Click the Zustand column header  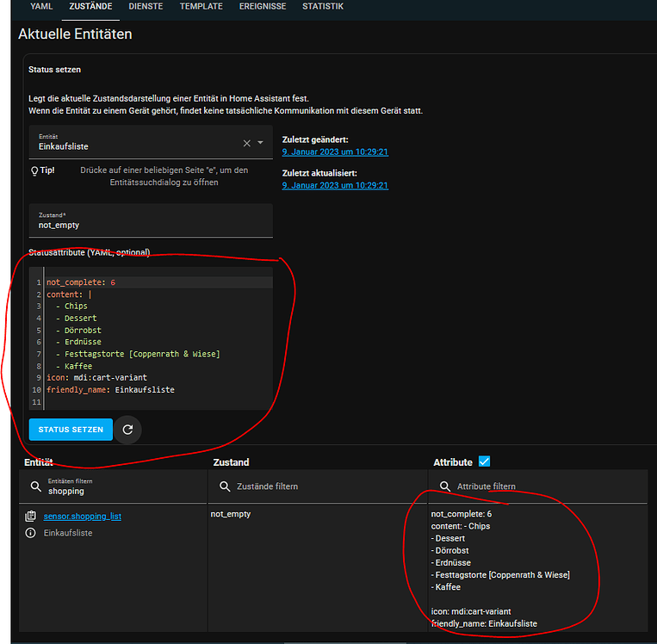pos(231,462)
